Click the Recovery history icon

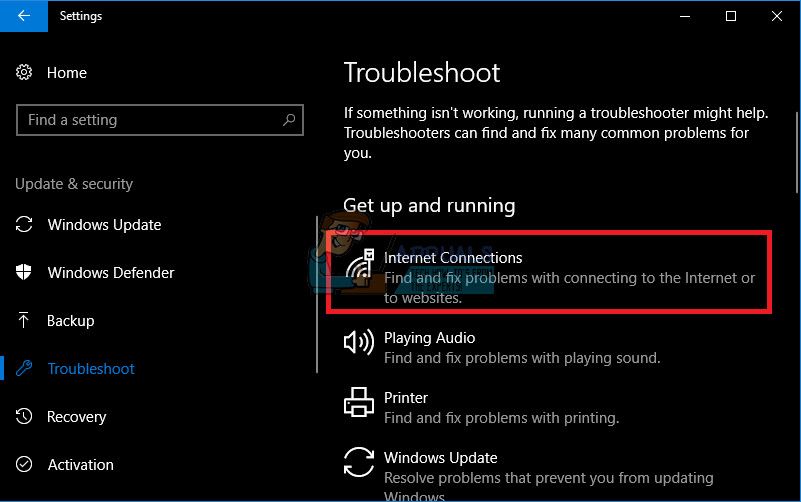[25, 417]
